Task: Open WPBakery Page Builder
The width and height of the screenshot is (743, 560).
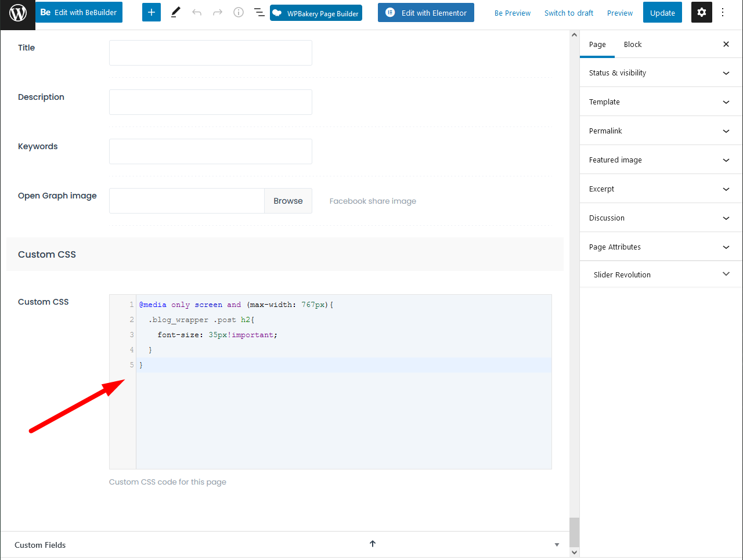Action: tap(316, 13)
